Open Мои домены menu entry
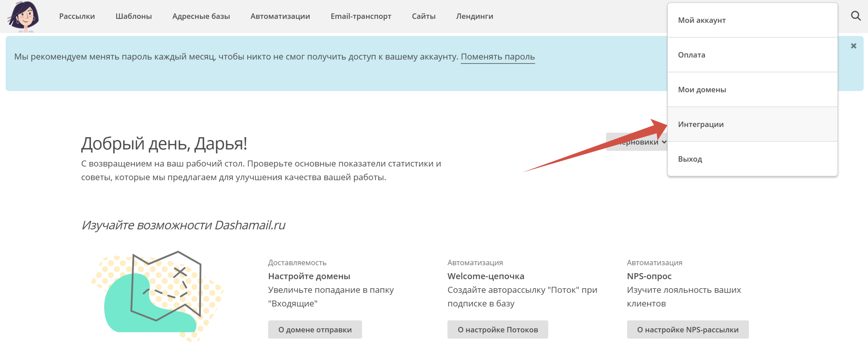This screenshot has height=363, width=868. (701, 90)
